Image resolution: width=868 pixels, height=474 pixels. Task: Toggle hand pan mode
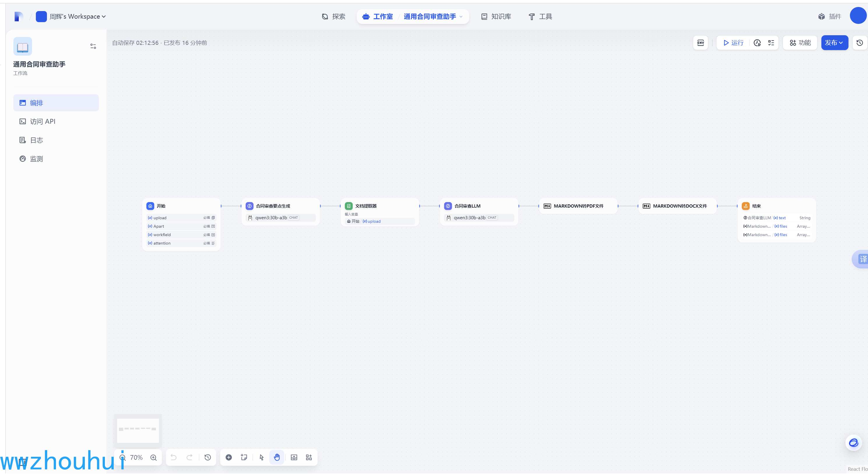coord(277,457)
